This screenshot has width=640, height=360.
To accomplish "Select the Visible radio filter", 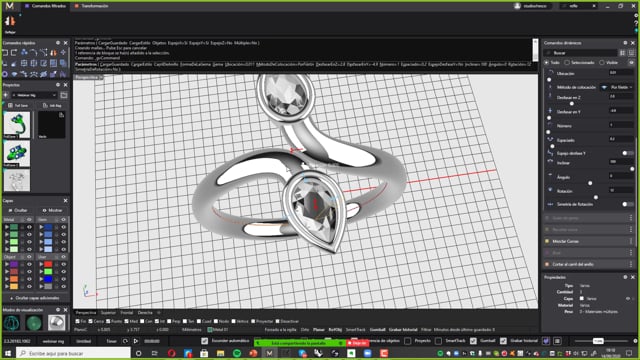I will (x=602, y=62).
